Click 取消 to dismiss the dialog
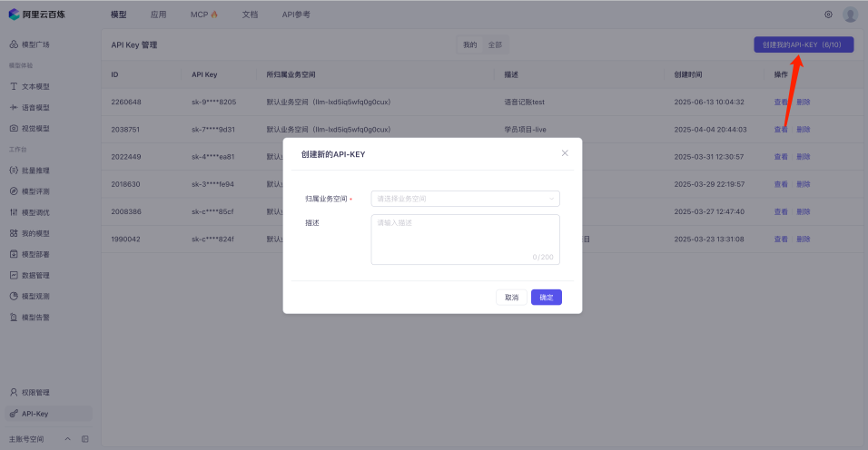868x450 pixels. (511, 298)
